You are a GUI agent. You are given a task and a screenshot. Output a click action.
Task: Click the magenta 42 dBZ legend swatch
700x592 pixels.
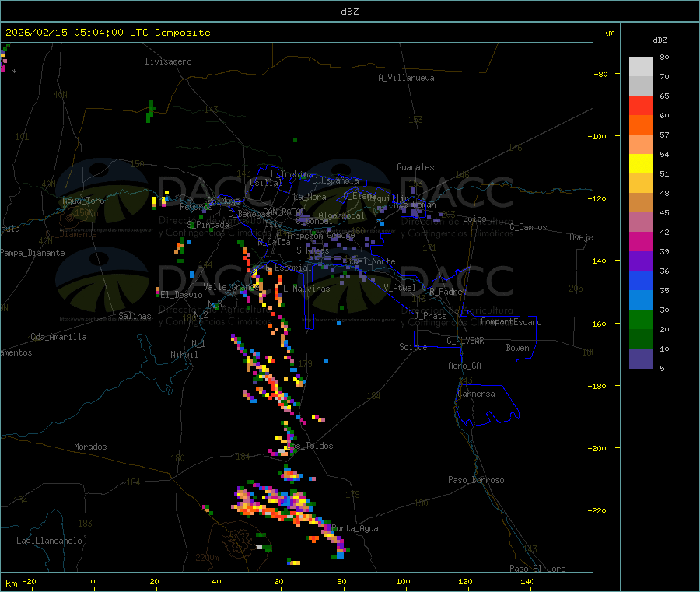[641, 241]
